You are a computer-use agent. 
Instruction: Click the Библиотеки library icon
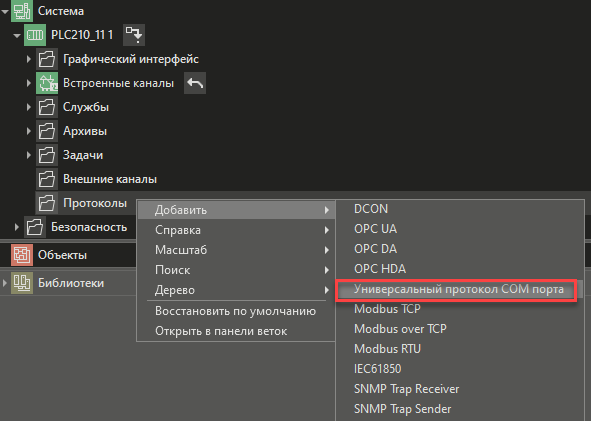(x=22, y=283)
